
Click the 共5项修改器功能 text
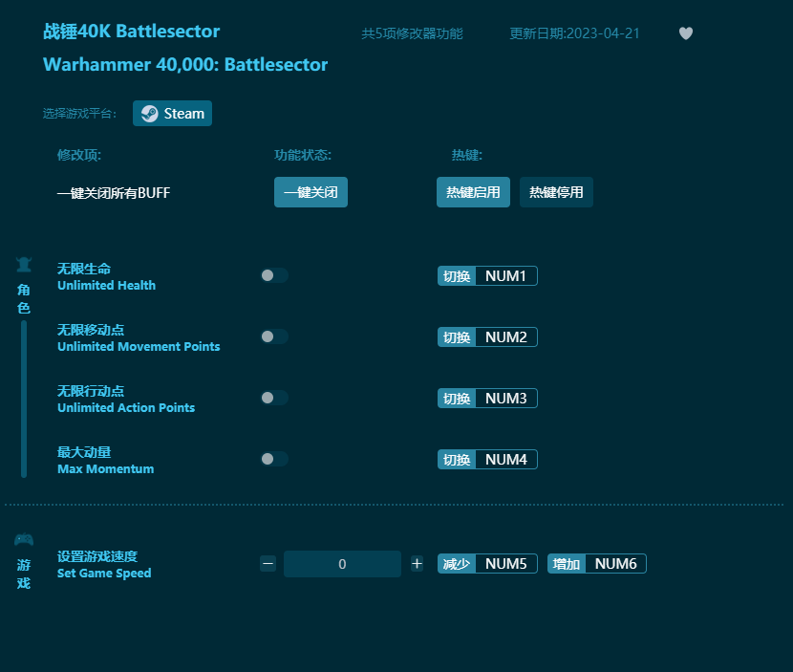(x=412, y=33)
